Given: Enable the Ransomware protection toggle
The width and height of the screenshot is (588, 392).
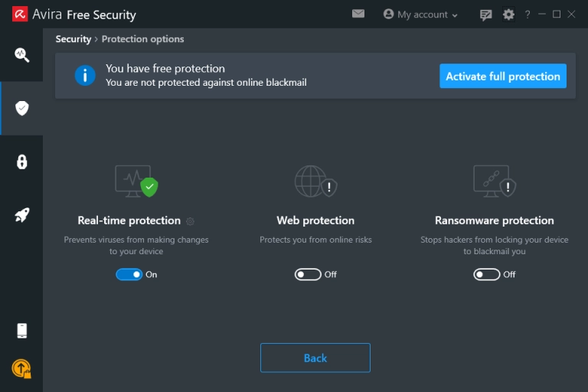Looking at the screenshot, I should (487, 275).
